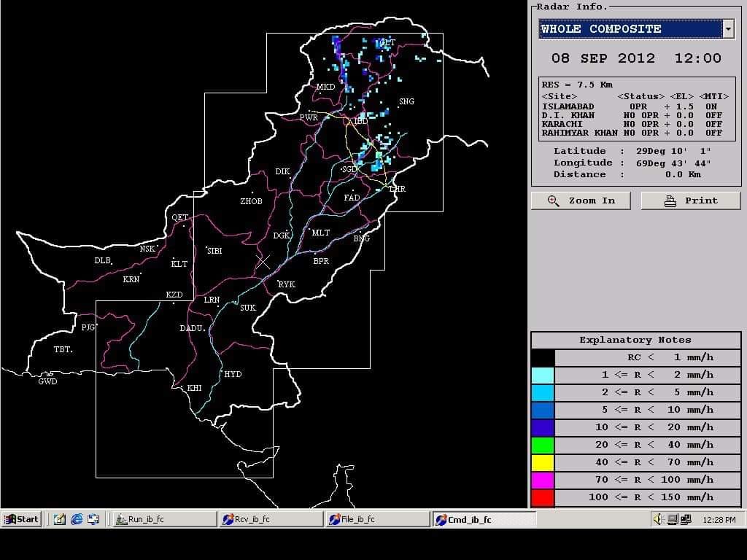Click the LHR station label
747x560 pixels.
pyautogui.click(x=398, y=189)
